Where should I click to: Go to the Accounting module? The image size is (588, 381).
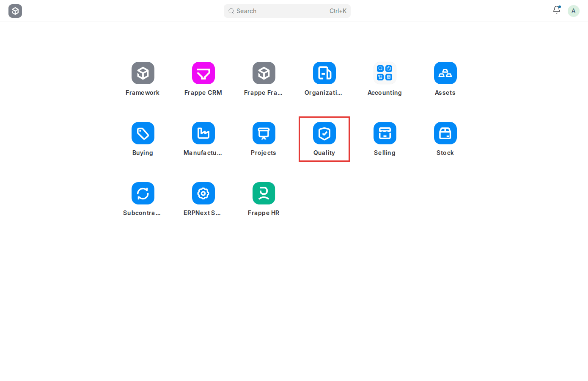(385, 73)
